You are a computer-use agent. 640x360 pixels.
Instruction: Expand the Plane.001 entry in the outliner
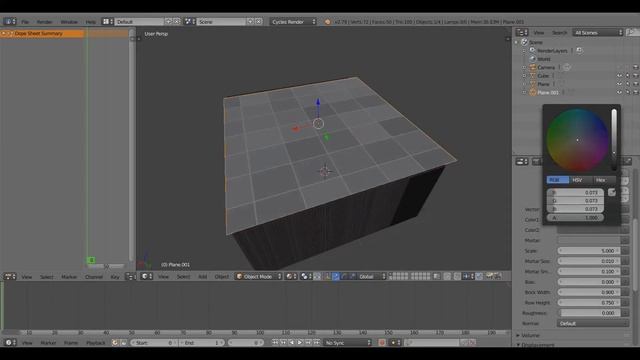click(x=524, y=92)
